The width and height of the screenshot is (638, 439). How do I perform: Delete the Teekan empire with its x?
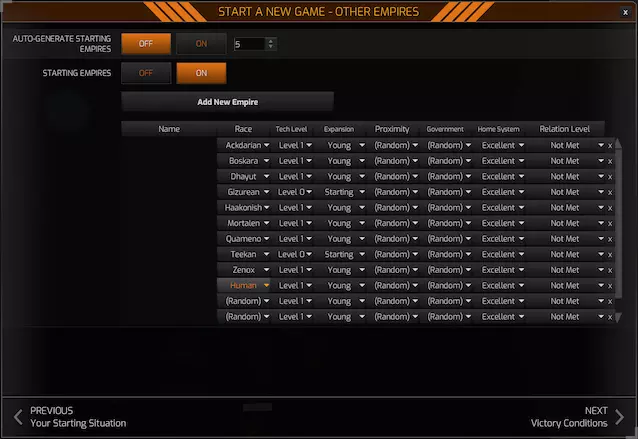(610, 255)
